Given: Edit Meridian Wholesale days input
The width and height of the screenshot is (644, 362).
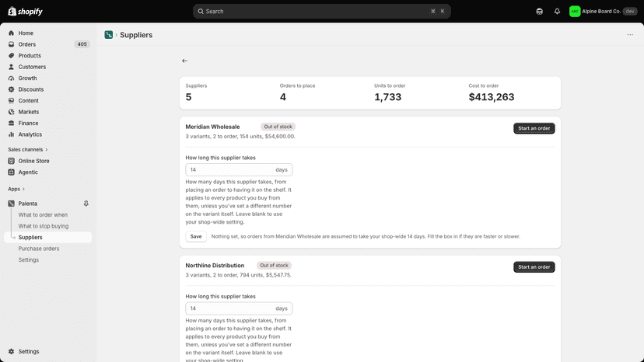Looking at the screenshot, I should tap(239, 170).
